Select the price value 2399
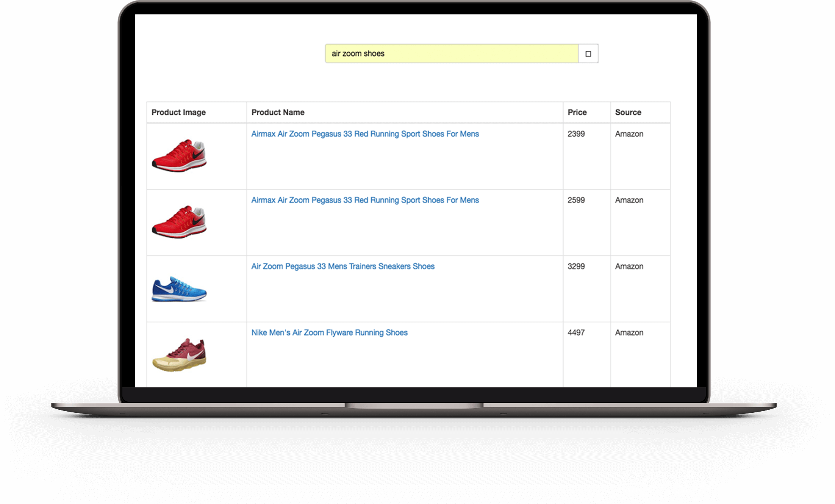The image size is (835, 504). tap(576, 134)
